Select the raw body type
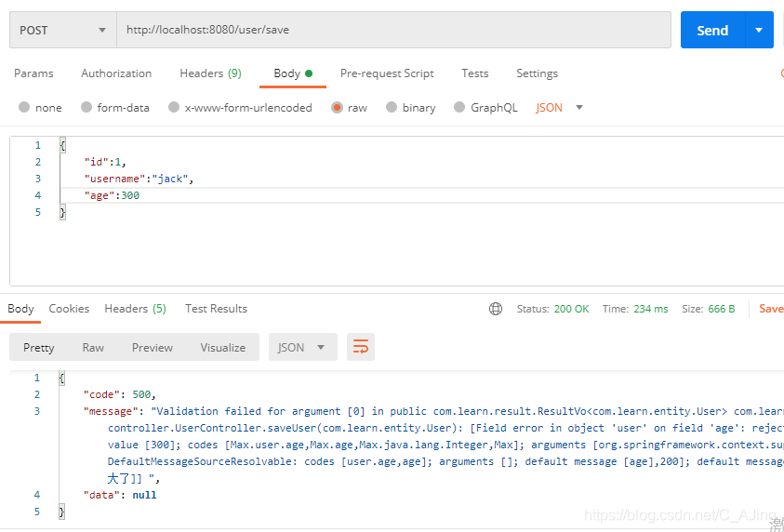Screen dimensions: 784x532 point(349,108)
